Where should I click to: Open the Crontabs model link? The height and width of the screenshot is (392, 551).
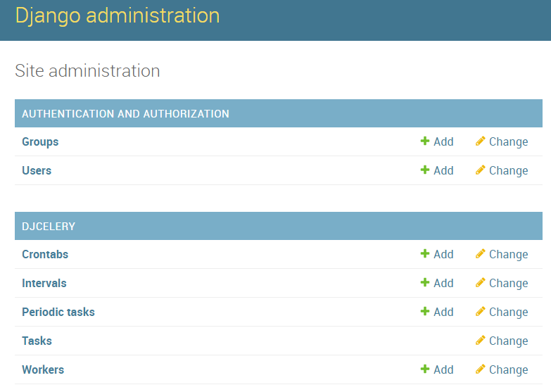coord(45,255)
